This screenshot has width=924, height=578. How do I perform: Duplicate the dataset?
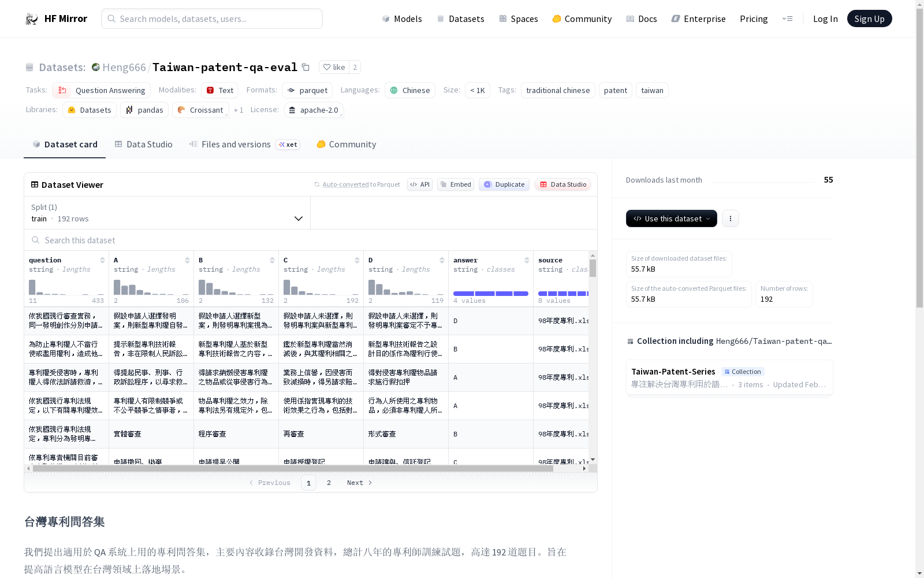pyautogui.click(x=504, y=184)
